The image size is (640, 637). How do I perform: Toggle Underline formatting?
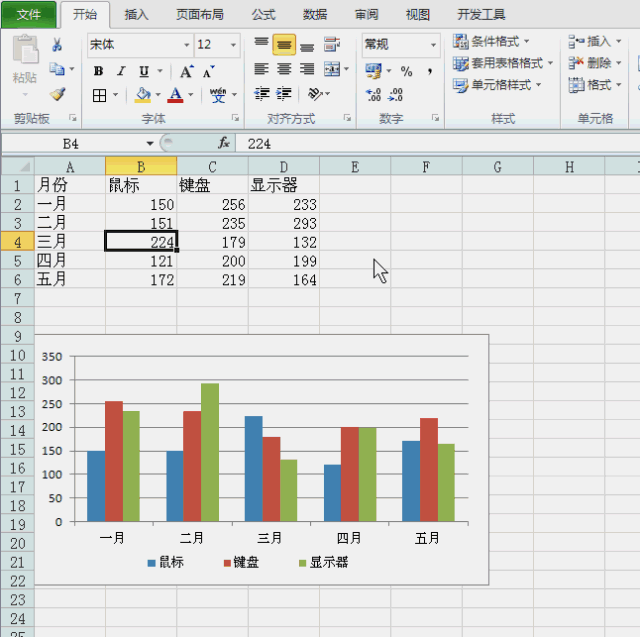144,71
